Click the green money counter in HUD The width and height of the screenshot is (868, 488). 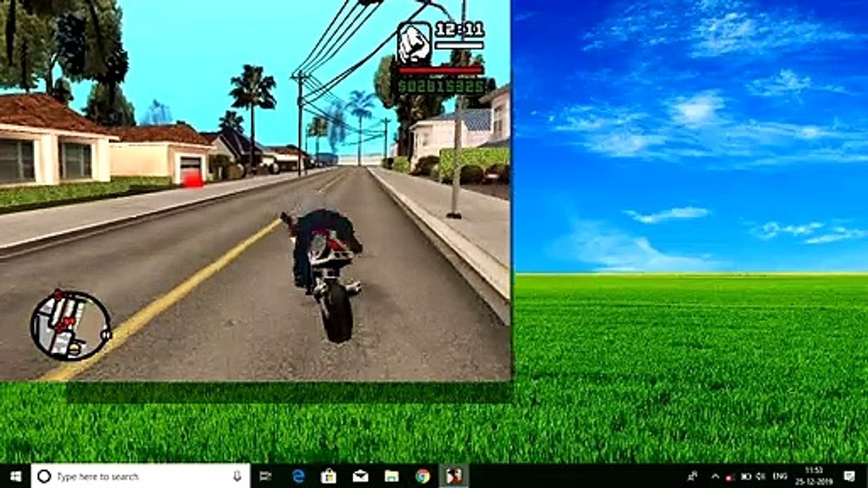pos(441,86)
